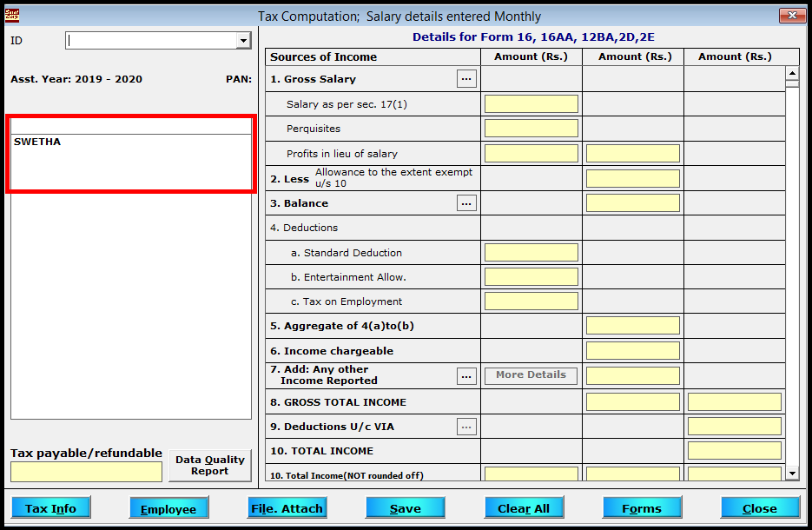
Task: Click GROSS TOTAL INCOME third column field
Action: pyautogui.click(x=735, y=402)
